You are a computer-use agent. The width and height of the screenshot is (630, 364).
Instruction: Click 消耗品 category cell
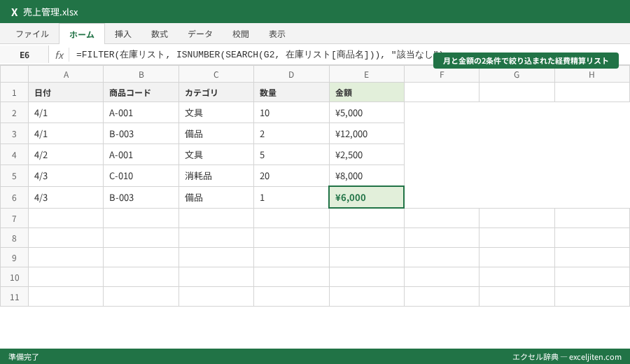point(216,176)
